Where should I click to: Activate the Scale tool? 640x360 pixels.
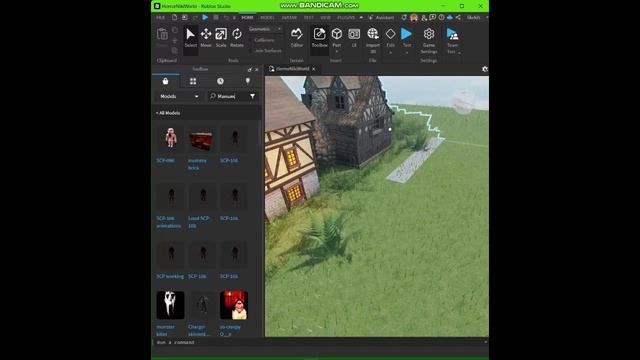[221, 38]
